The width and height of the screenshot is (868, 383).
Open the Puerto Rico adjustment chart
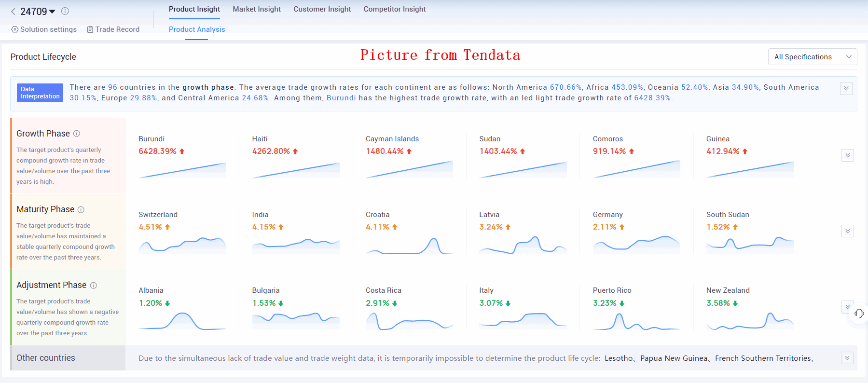(x=636, y=321)
